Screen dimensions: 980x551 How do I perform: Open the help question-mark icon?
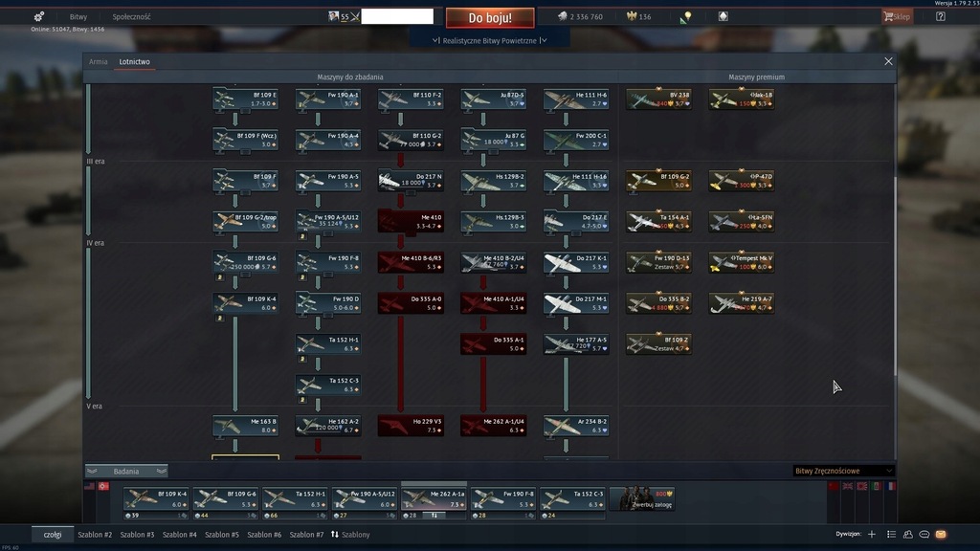tap(941, 16)
